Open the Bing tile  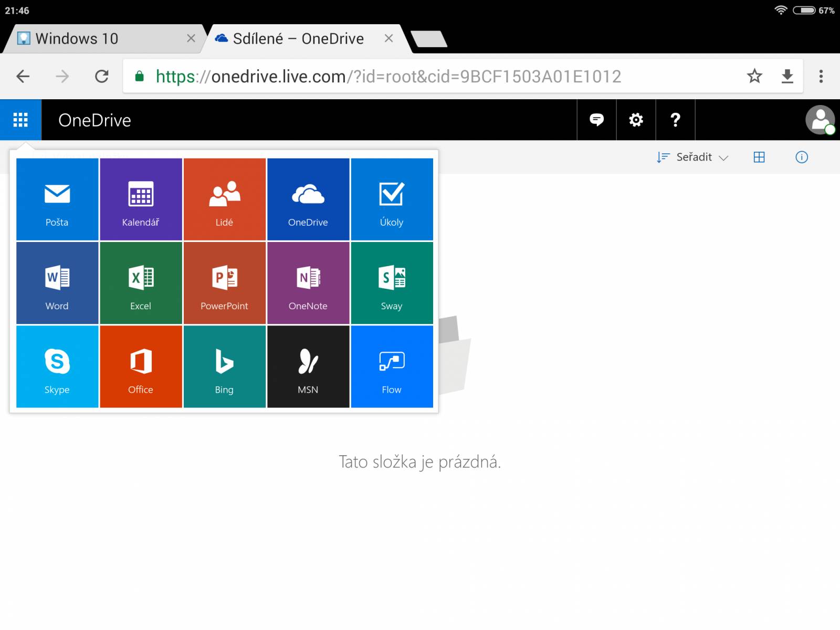(x=224, y=366)
